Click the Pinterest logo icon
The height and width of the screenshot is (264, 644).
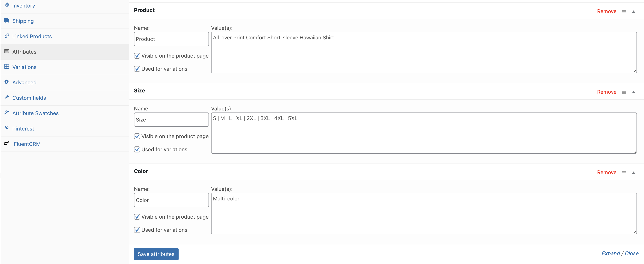pyautogui.click(x=7, y=128)
